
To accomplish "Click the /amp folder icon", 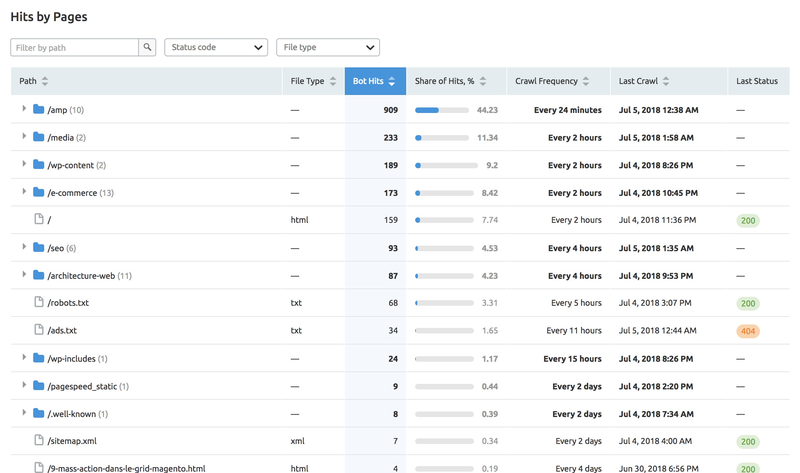I will (x=38, y=110).
